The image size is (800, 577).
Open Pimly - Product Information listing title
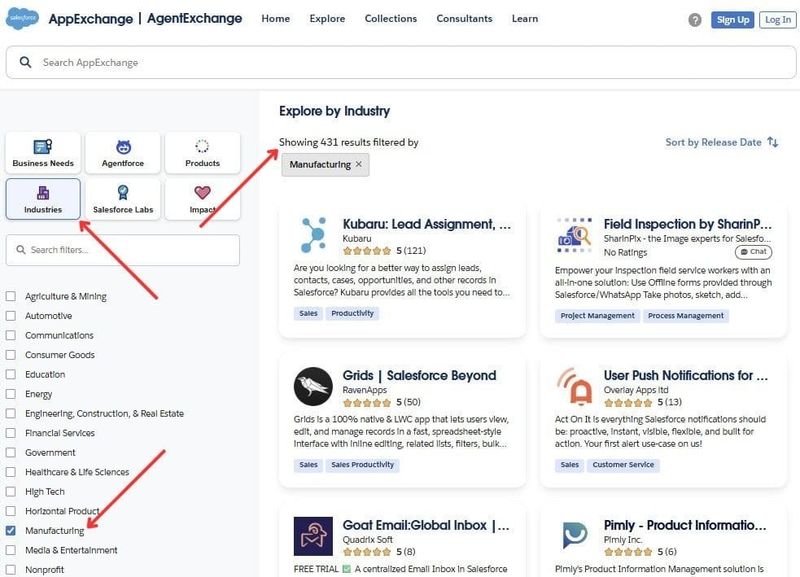coord(685,525)
